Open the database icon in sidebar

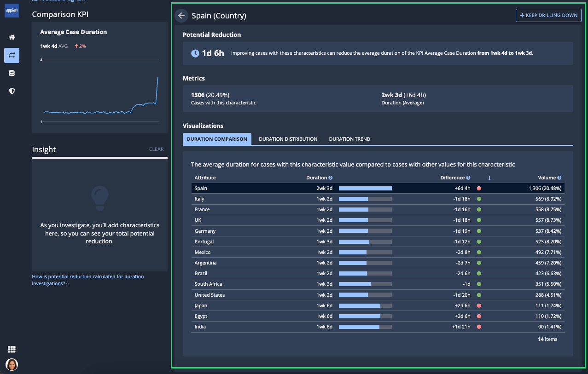(x=12, y=73)
